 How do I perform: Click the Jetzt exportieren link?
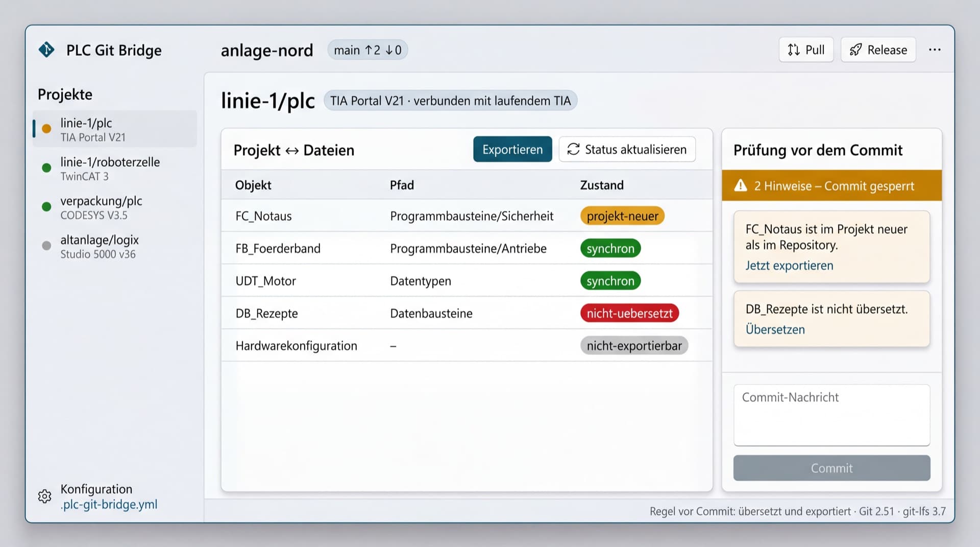(x=789, y=266)
